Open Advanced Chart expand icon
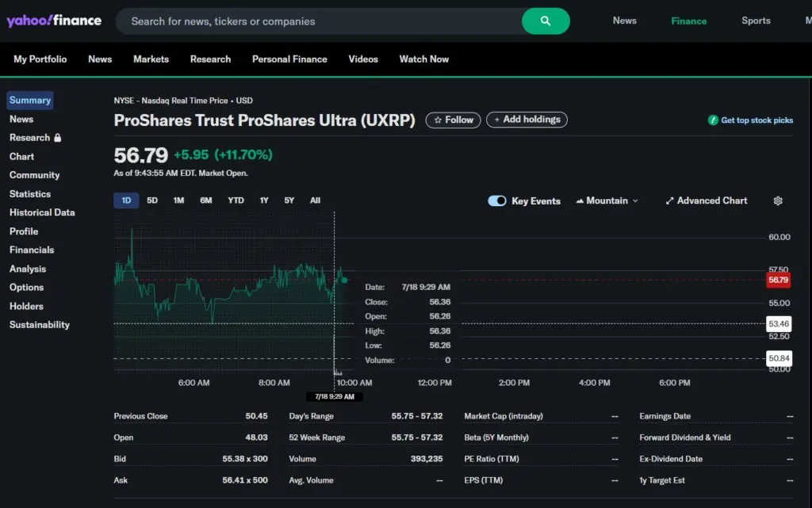Screen dimensions: 812x508 pos(669,201)
